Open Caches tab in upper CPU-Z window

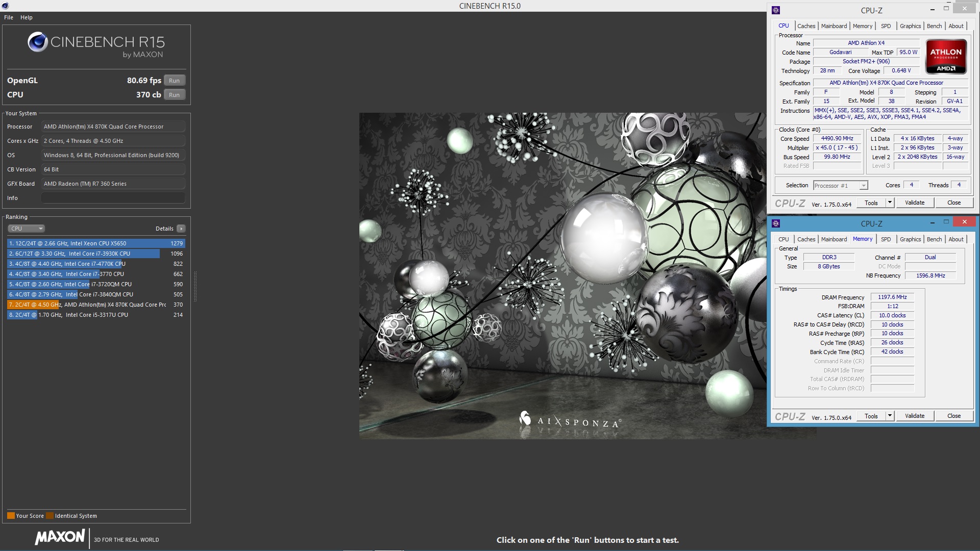(x=806, y=26)
